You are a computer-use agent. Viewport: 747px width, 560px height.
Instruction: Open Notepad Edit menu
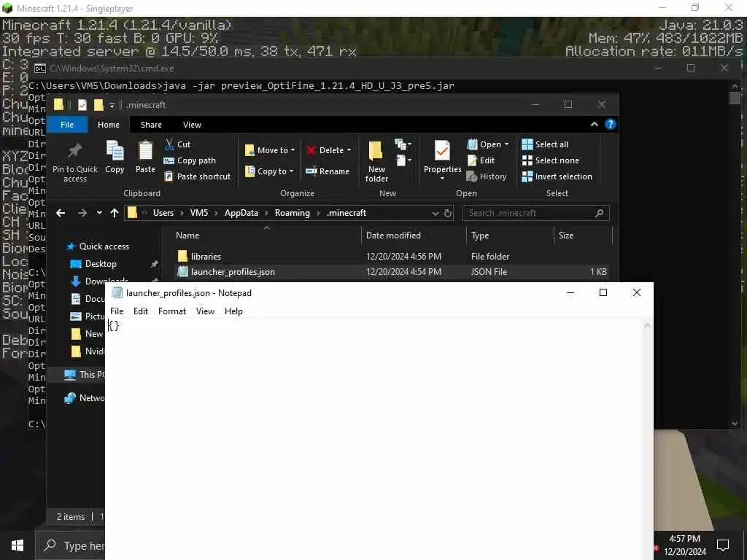coord(141,311)
